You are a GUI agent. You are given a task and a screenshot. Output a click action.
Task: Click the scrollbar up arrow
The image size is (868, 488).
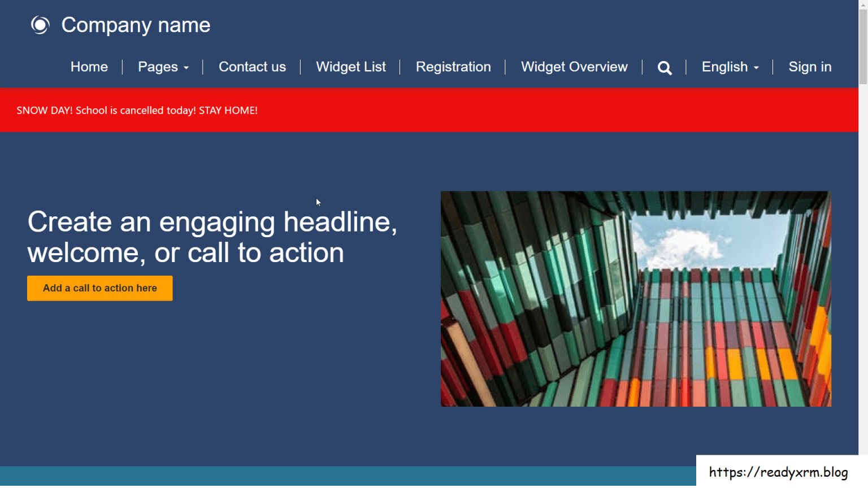pos(863,5)
